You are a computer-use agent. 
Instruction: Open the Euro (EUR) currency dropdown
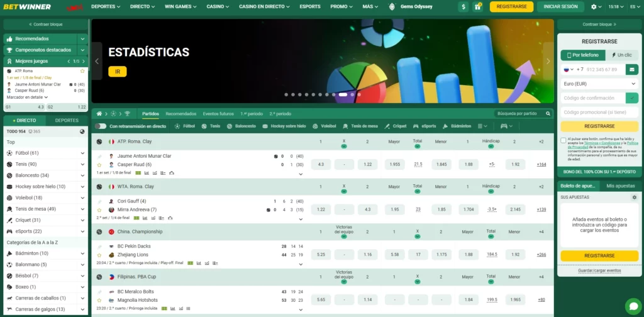click(x=599, y=84)
